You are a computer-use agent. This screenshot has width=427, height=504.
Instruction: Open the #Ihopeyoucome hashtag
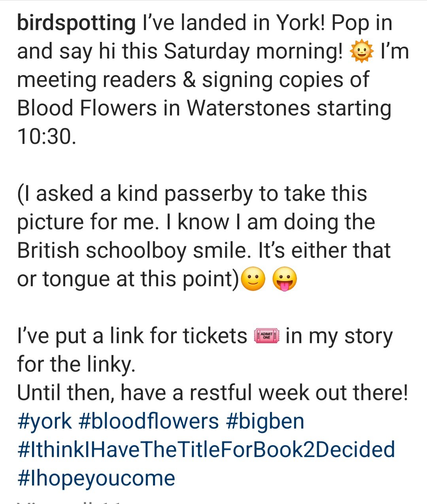[x=96, y=478]
